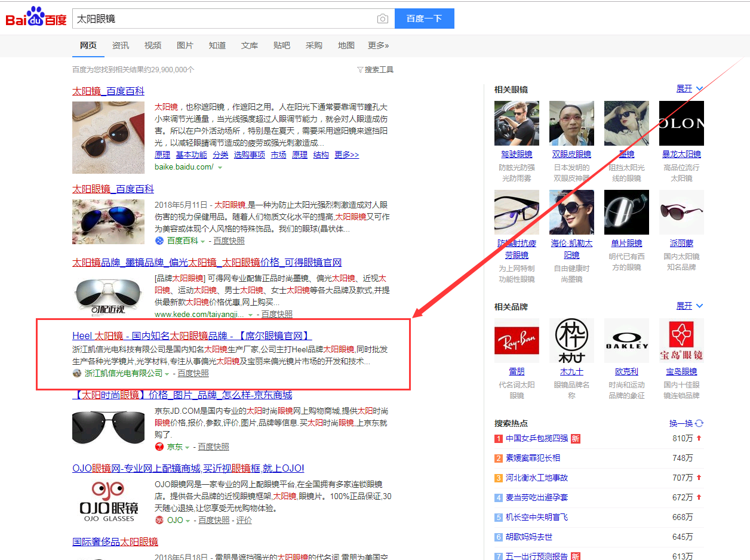Open the 京东商城 太阳时尚眼镜 result title
Viewport: 750px width, 560px height.
(x=182, y=395)
